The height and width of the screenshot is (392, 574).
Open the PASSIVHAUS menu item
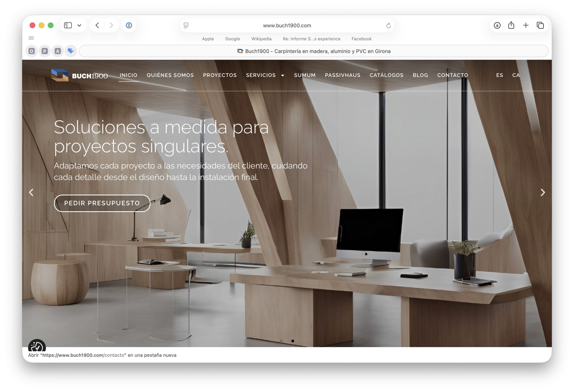[343, 75]
